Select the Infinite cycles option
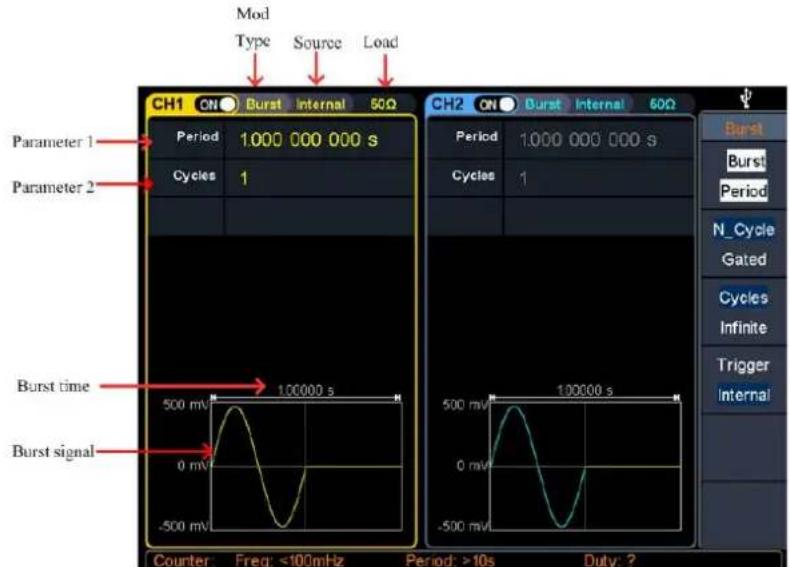The height and width of the screenshot is (567, 790). (x=744, y=328)
